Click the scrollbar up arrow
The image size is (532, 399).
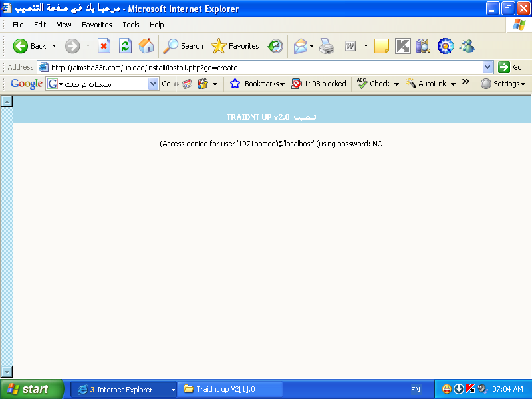(x=7, y=102)
